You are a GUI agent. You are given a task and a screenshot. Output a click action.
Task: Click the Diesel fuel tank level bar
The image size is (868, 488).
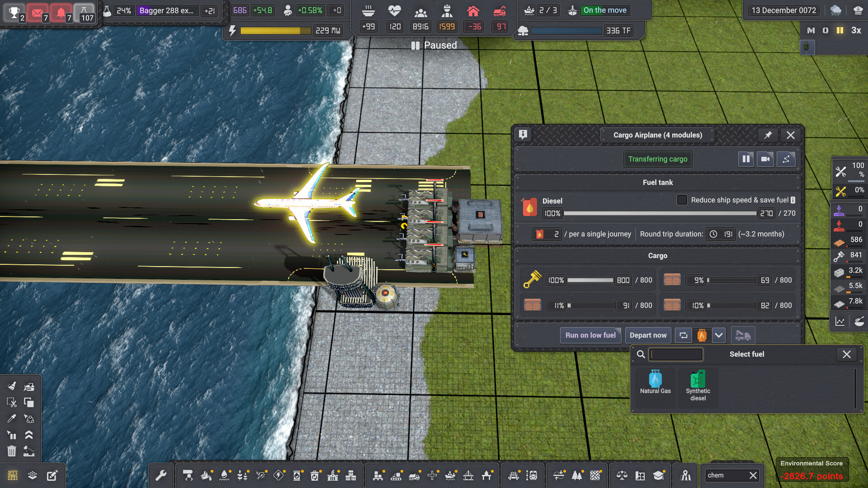pyautogui.click(x=660, y=213)
